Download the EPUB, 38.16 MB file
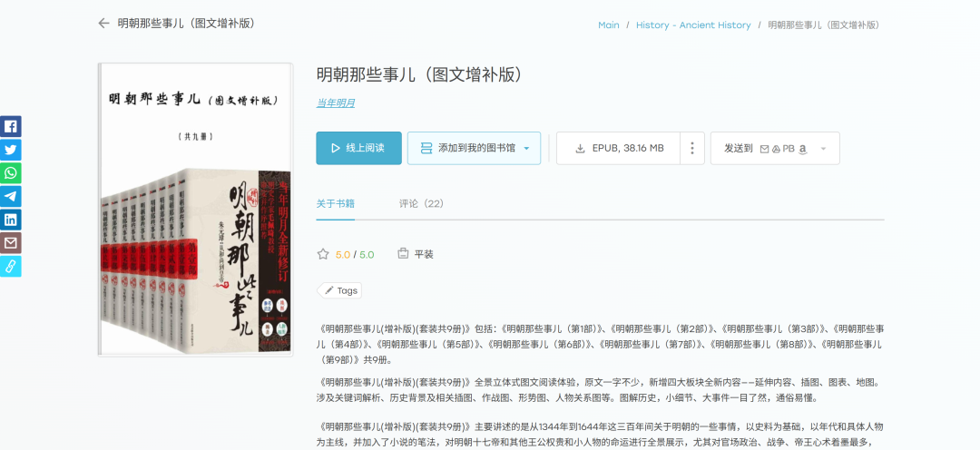This screenshot has width=980, height=450. [619, 148]
